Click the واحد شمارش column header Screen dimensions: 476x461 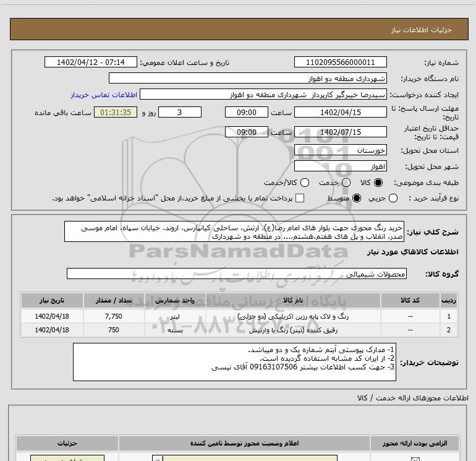click(175, 300)
